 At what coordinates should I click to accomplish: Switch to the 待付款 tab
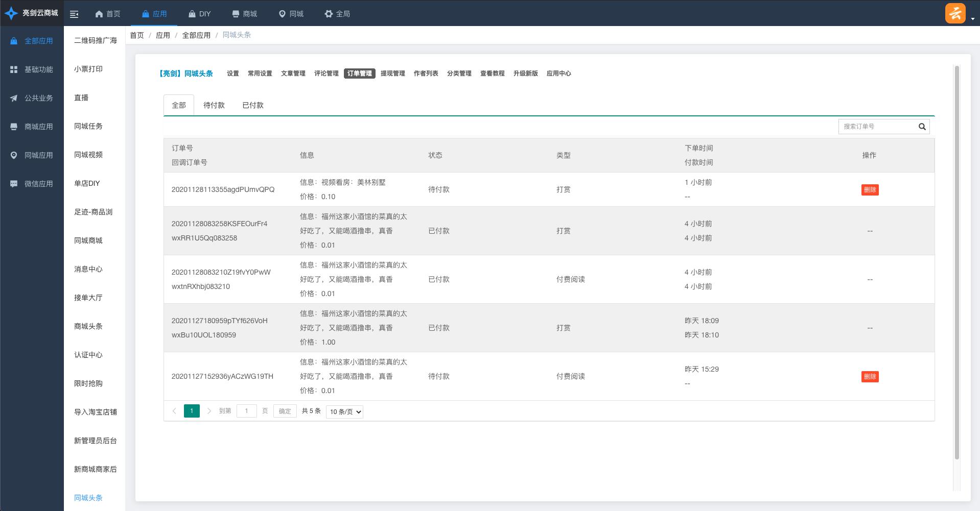214,105
